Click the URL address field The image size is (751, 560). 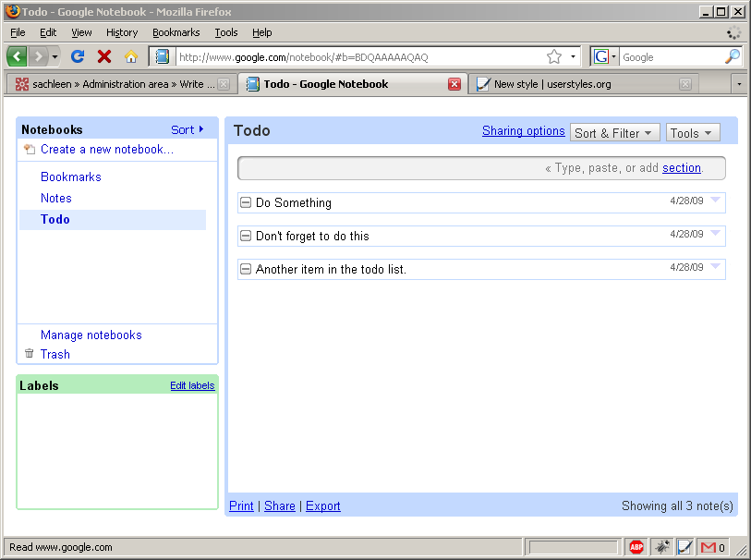tap(361, 57)
